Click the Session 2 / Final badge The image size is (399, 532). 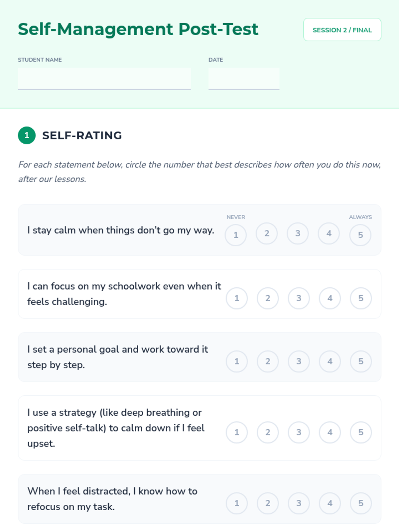[342, 30]
